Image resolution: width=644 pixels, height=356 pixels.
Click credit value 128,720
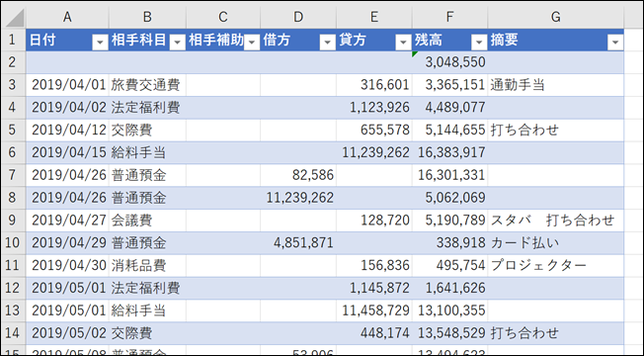pyautogui.click(x=374, y=221)
